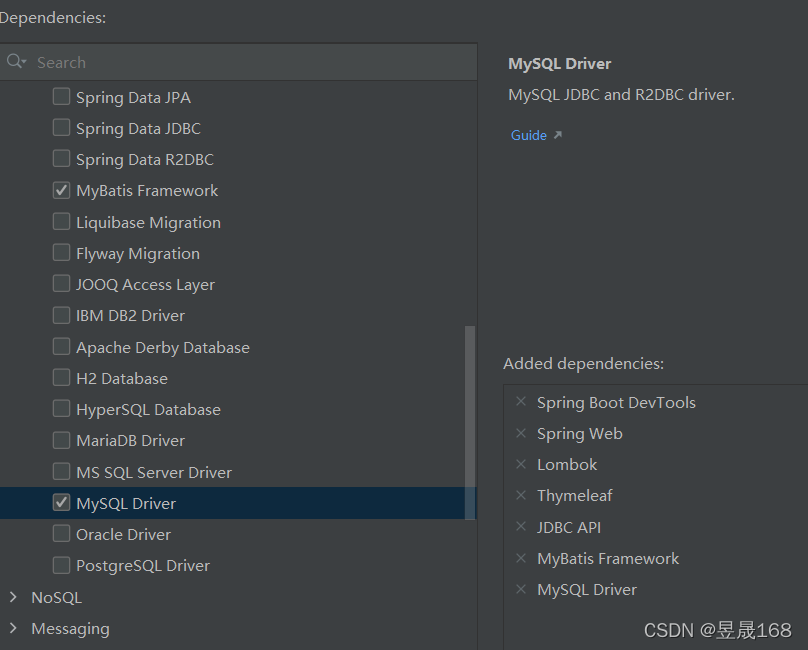Select the PostgreSQL Driver row label
The width and height of the screenshot is (808, 650).
click(143, 565)
